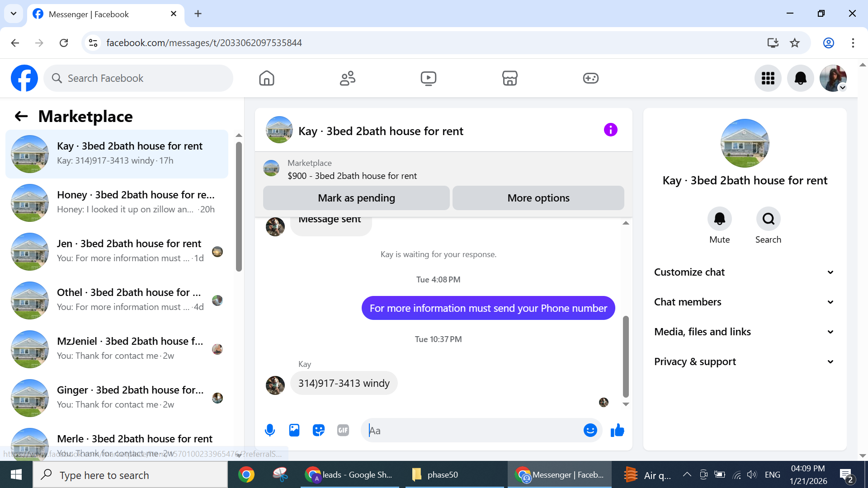Click the voice clip microphone icon

(270, 430)
